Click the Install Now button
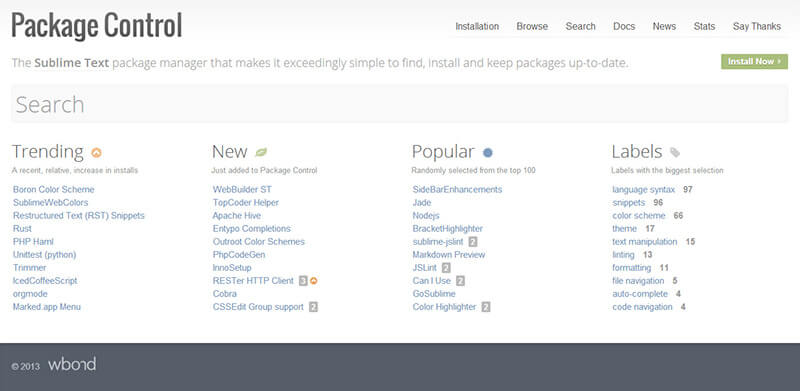Image resolution: width=800 pixels, height=391 pixels. [x=754, y=62]
